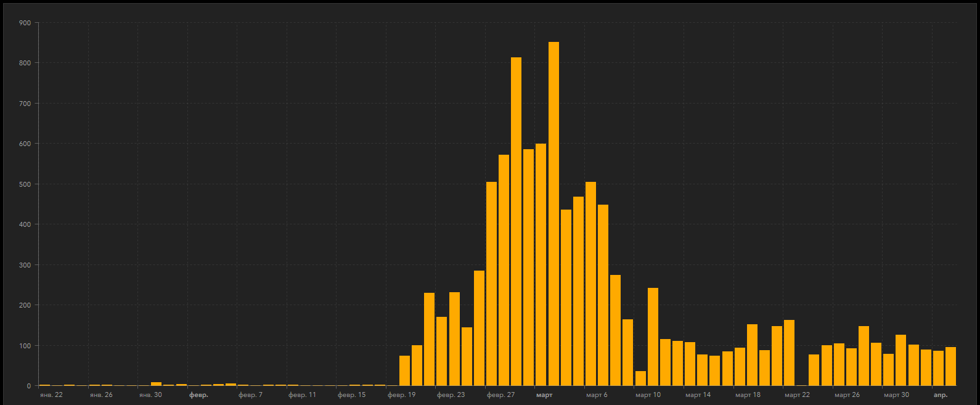980x405 pixels.
Task: Select the x-axis label янв. 26
Action: [101, 395]
